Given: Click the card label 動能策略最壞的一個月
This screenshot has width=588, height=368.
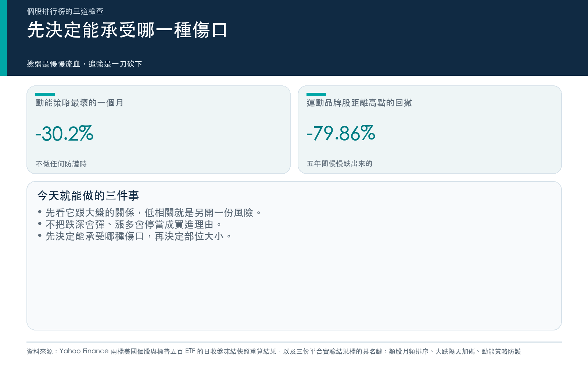Looking at the screenshot, I should click(79, 103).
